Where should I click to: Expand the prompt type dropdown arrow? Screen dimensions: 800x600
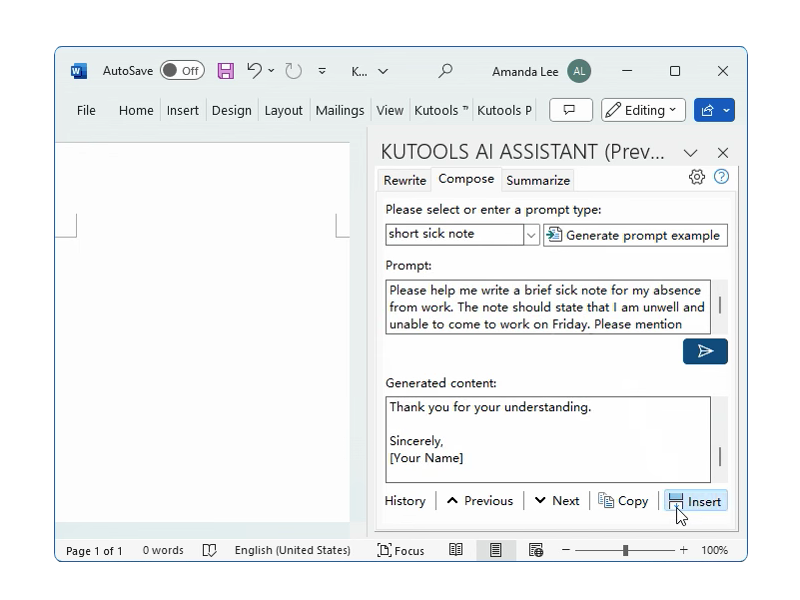531,235
